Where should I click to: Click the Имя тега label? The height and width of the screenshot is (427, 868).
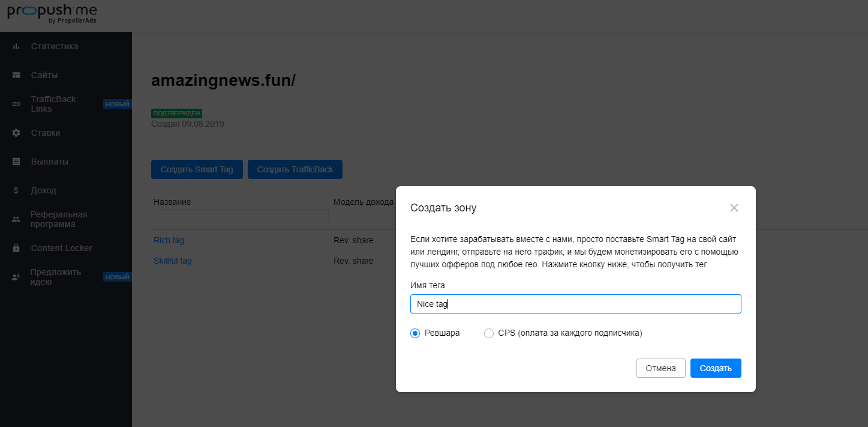point(428,285)
